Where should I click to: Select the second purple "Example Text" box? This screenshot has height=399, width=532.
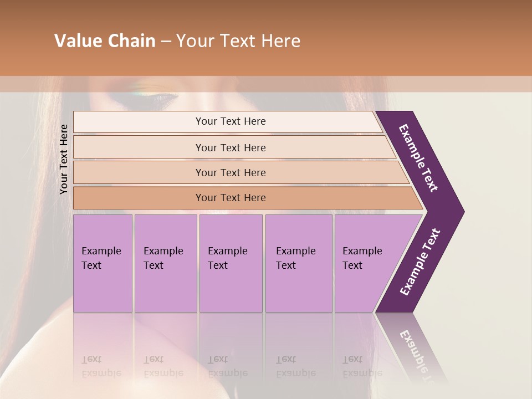pos(165,263)
